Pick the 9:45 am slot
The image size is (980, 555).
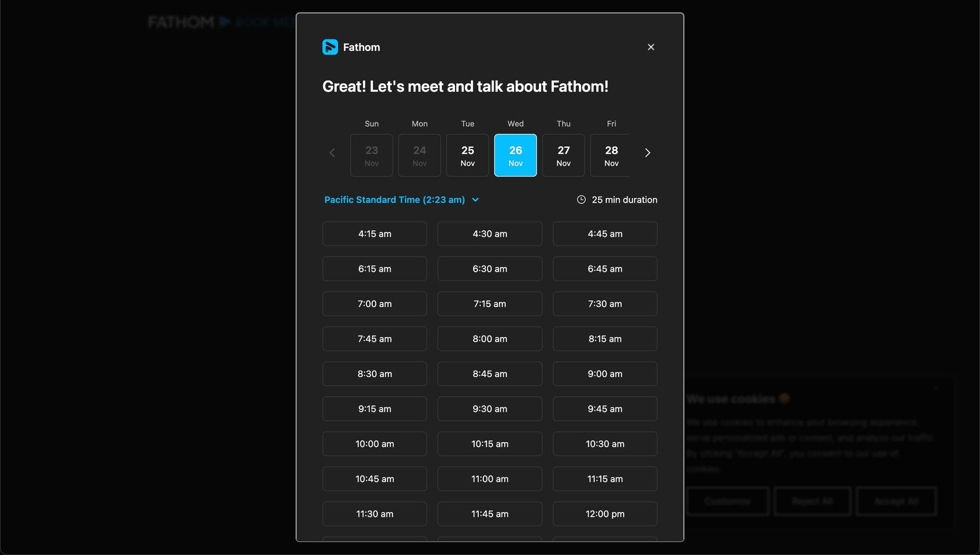(604, 409)
